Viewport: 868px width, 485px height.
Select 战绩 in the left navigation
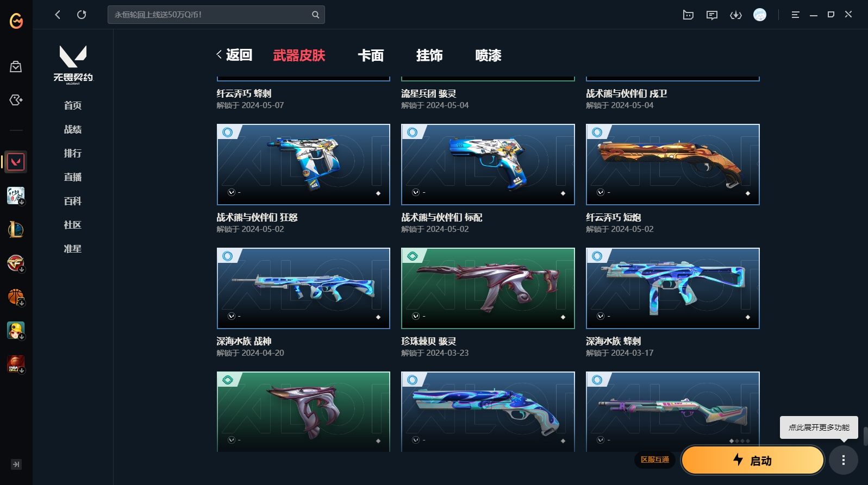point(73,129)
